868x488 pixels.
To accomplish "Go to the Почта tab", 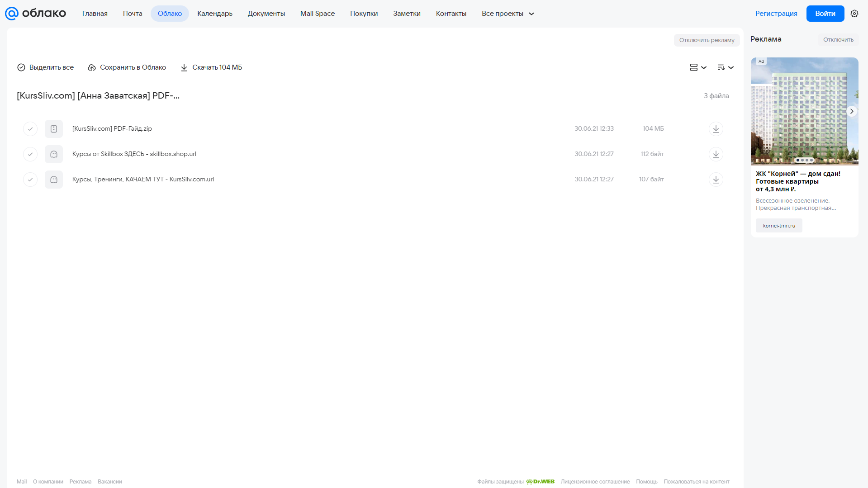I will point(133,14).
